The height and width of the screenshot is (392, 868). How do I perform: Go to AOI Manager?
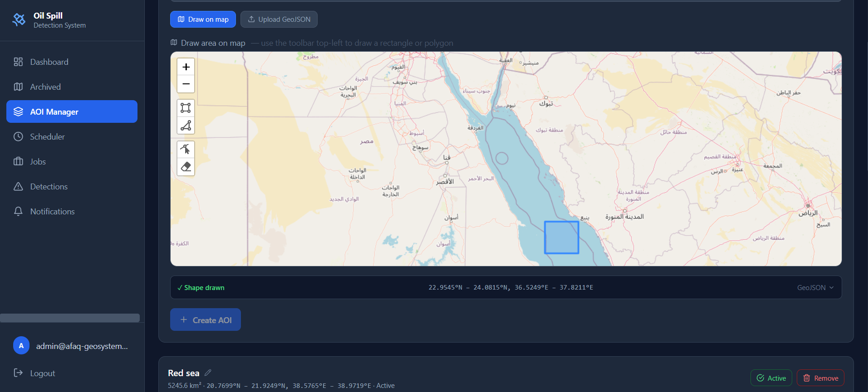(72, 111)
